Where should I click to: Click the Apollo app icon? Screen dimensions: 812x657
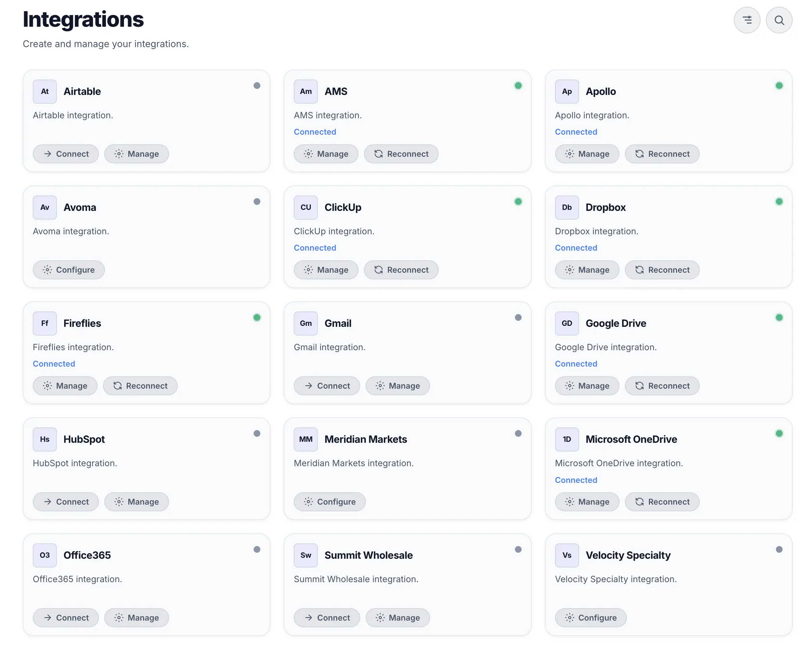point(566,91)
